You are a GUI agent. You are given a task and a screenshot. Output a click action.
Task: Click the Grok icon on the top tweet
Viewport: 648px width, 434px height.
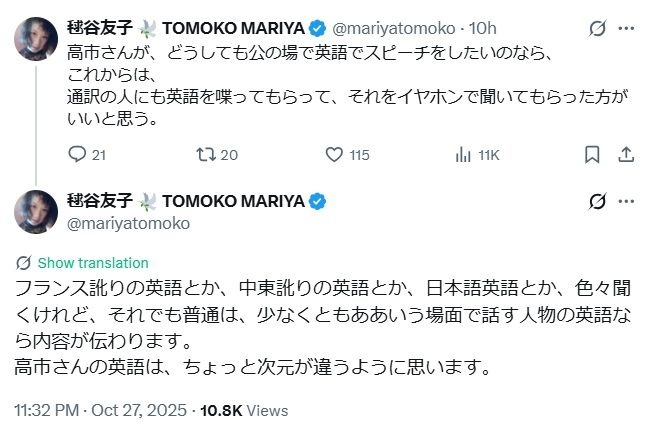pyautogui.click(x=598, y=28)
